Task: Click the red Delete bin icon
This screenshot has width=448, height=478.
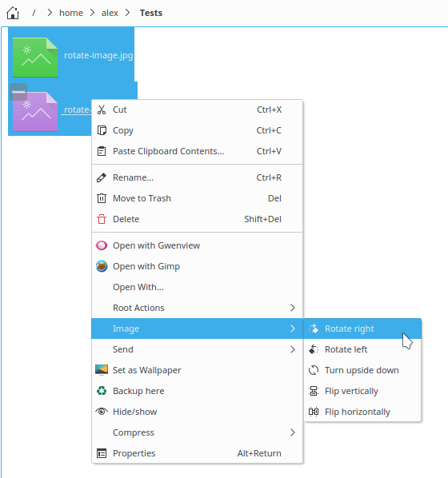Action: (x=102, y=219)
